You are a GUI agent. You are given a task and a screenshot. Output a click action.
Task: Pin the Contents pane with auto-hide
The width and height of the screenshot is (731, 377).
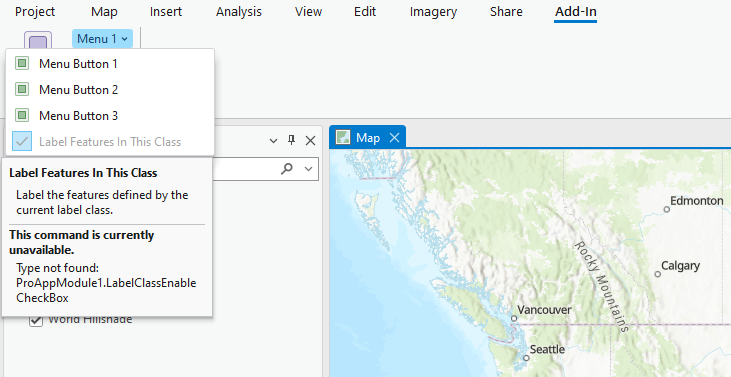291,140
